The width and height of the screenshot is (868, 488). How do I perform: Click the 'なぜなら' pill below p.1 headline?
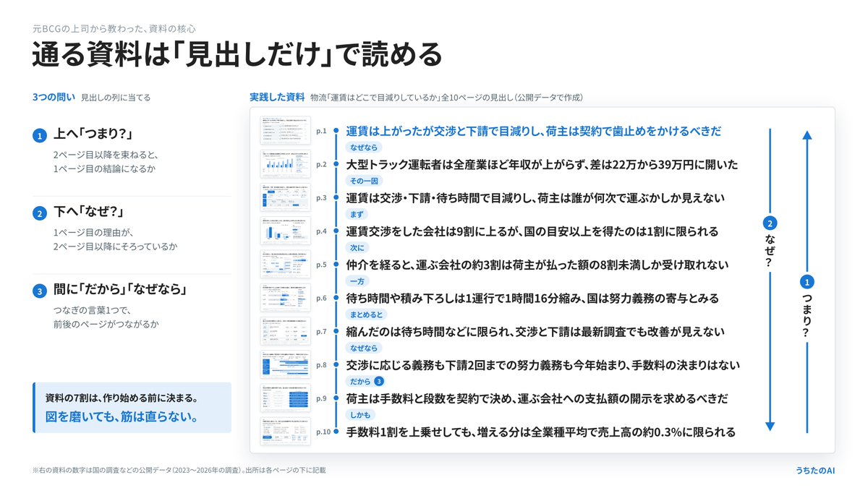click(363, 147)
